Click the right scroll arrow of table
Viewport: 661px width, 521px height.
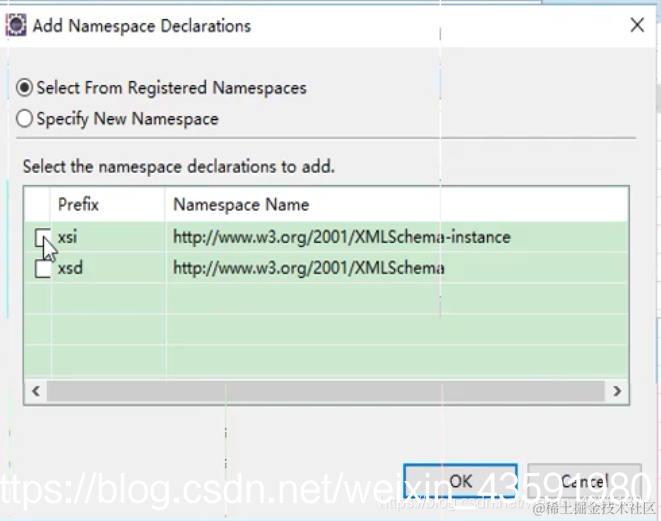pos(617,391)
